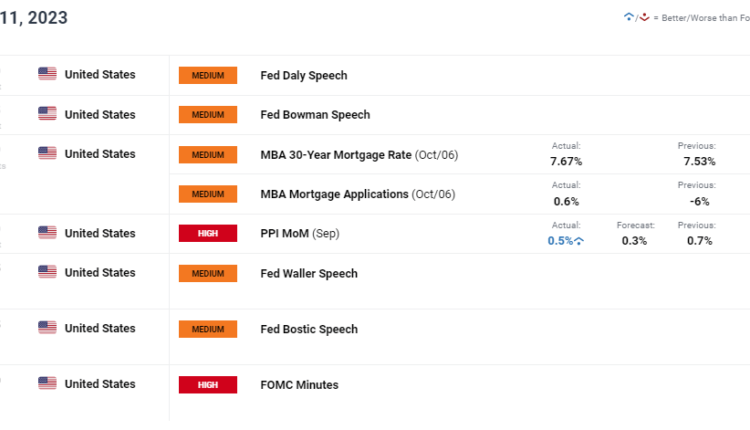Click the HIGH importance badge for PPI MoM

208,234
